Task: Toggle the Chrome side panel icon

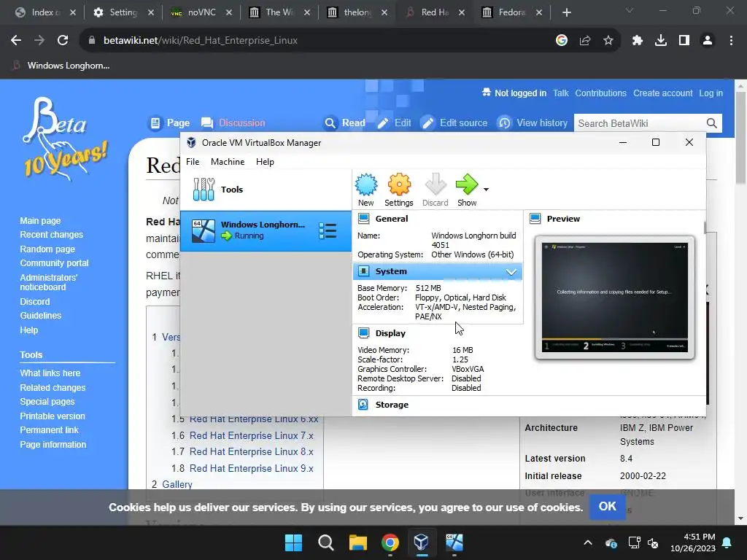Action: 684,41
